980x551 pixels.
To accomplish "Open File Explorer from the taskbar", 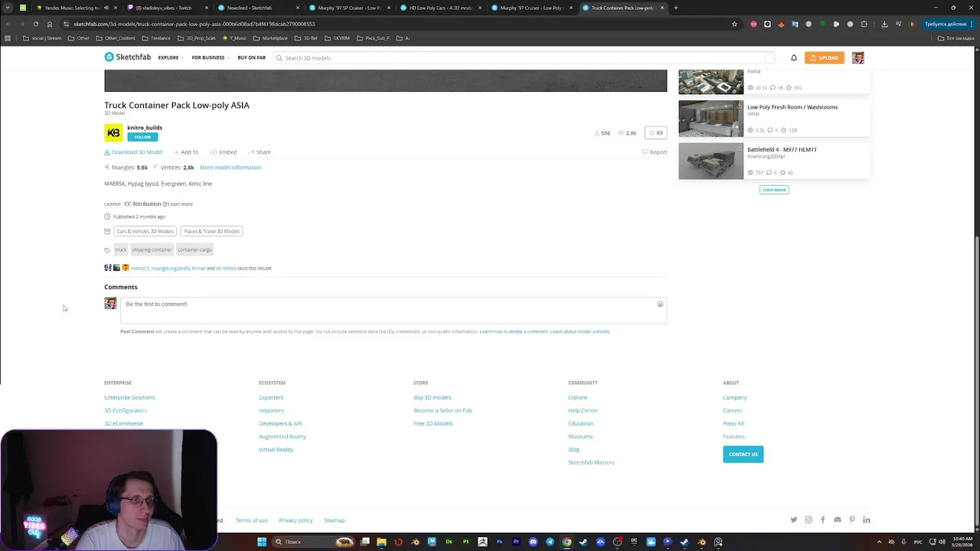I will pyautogui.click(x=381, y=542).
